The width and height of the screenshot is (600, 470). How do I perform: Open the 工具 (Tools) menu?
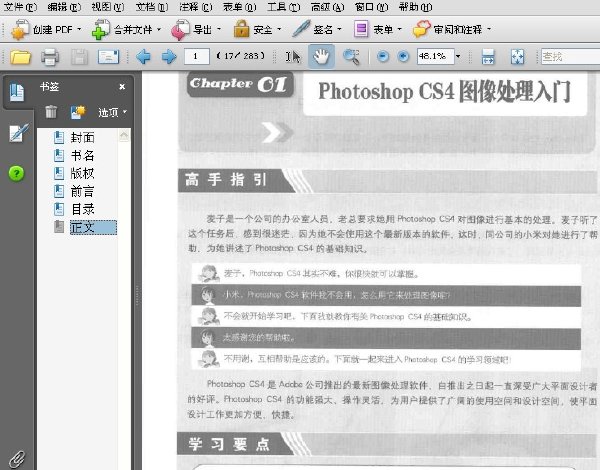coord(284,7)
